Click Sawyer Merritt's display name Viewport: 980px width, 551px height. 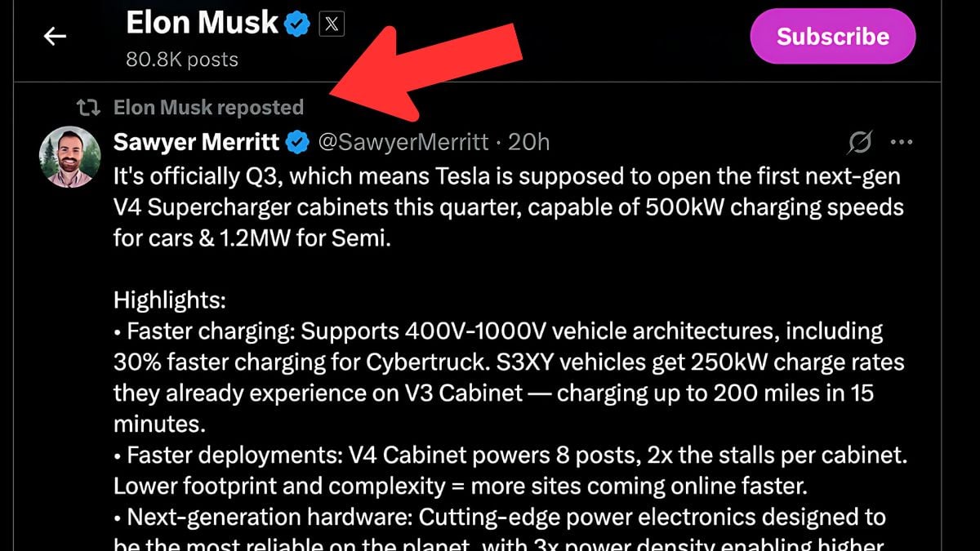(196, 141)
